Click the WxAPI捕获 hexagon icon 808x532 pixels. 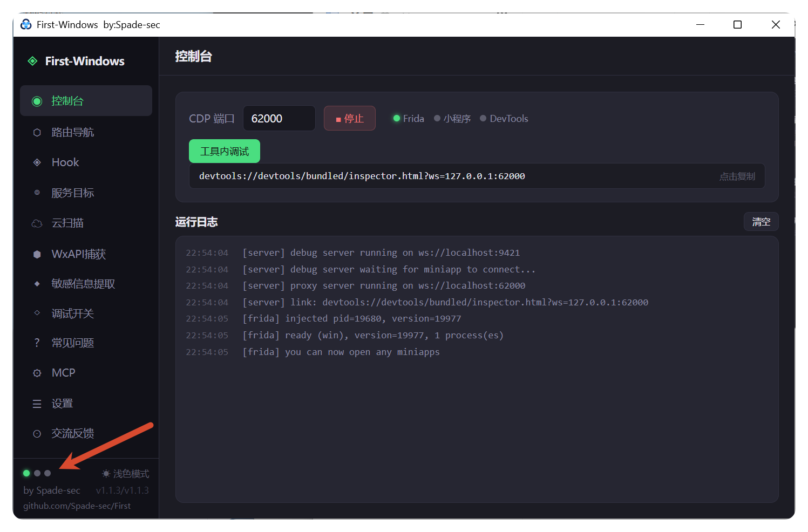[x=37, y=254]
